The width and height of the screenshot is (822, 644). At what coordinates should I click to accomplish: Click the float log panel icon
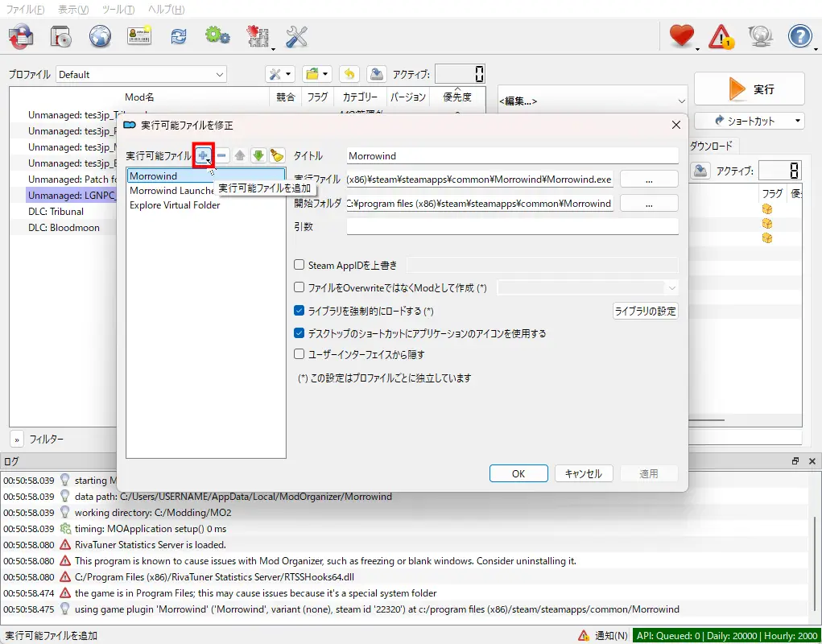[x=795, y=461]
